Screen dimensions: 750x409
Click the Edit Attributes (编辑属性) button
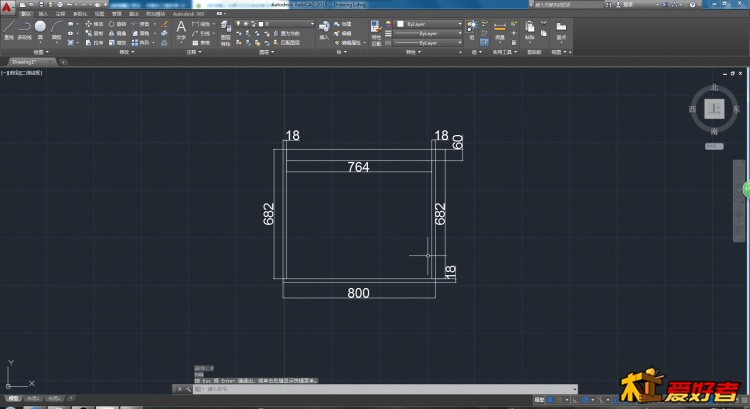350,43
